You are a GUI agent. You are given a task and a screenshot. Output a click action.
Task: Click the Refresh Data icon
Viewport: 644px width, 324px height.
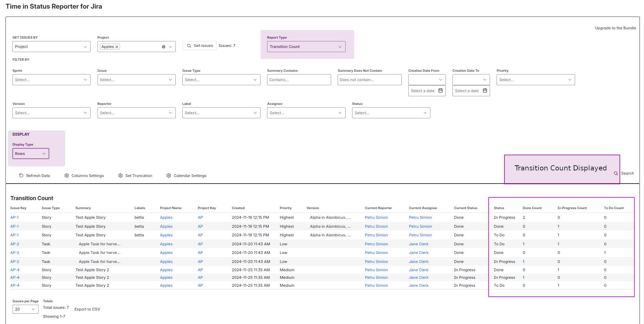tap(21, 176)
